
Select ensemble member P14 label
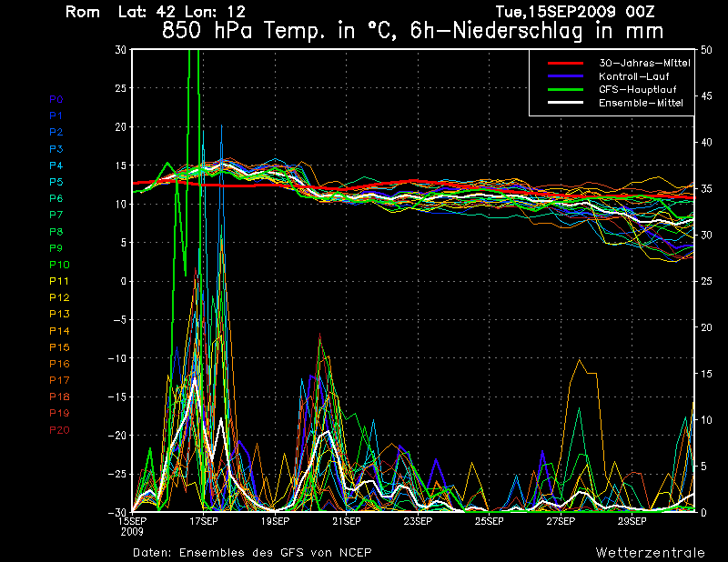coord(58,331)
